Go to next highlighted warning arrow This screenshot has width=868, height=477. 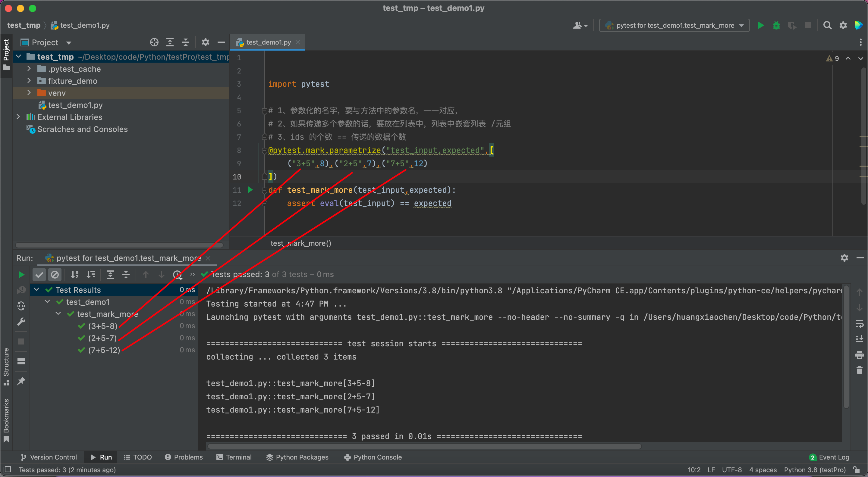pyautogui.click(x=861, y=58)
